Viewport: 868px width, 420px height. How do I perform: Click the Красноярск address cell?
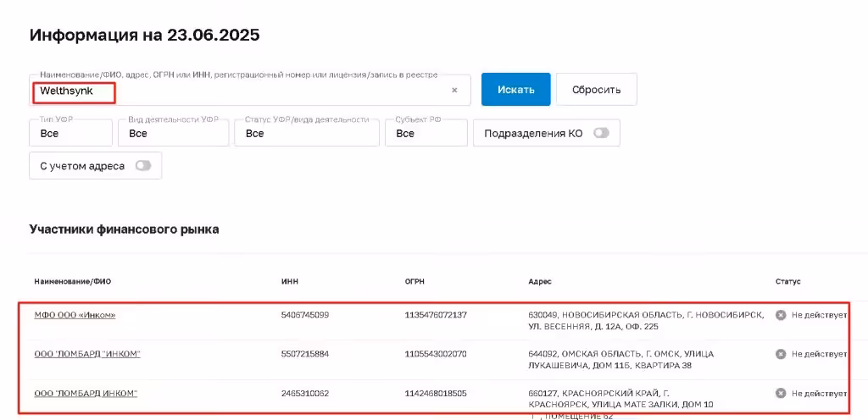pos(621,404)
